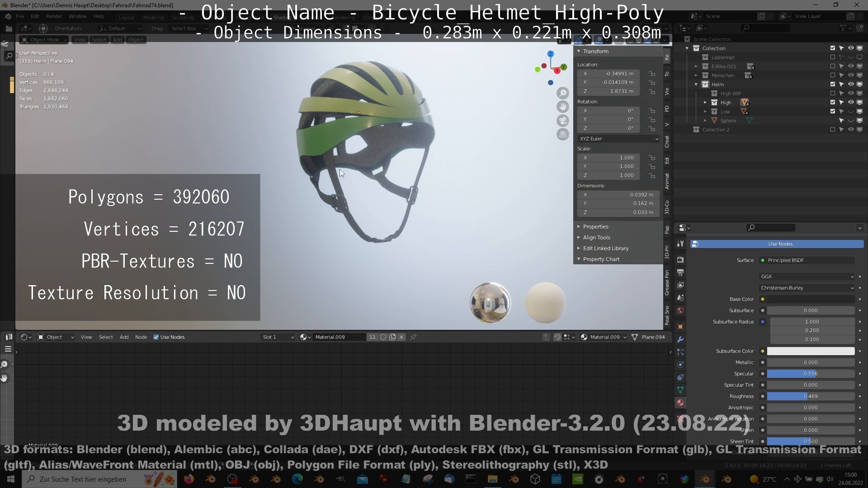Open the Particles properties tab icon

pyautogui.click(x=680, y=352)
